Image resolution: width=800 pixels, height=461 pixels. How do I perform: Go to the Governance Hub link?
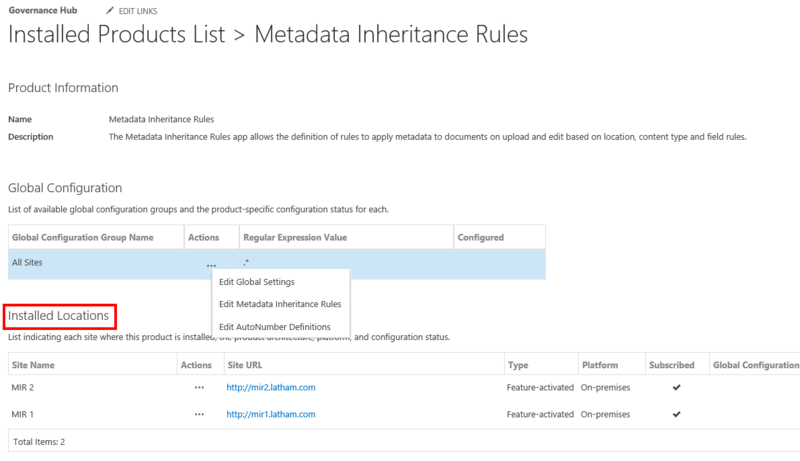43,11
